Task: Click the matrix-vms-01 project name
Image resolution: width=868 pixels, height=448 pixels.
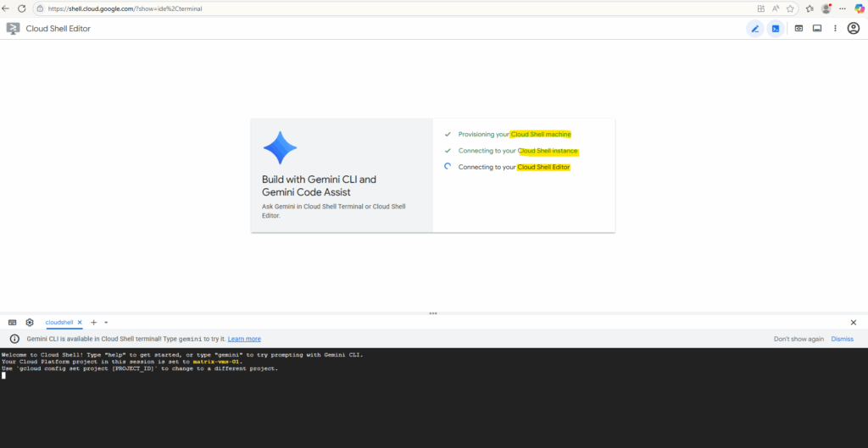Action: coord(217,362)
